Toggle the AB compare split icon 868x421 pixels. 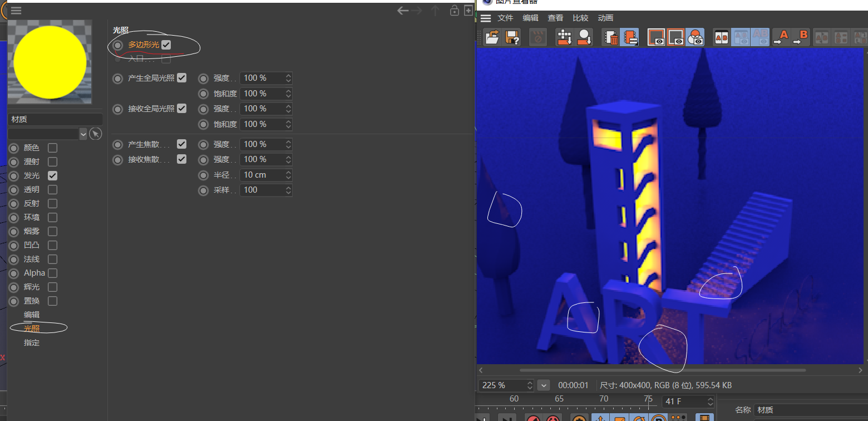pos(721,37)
